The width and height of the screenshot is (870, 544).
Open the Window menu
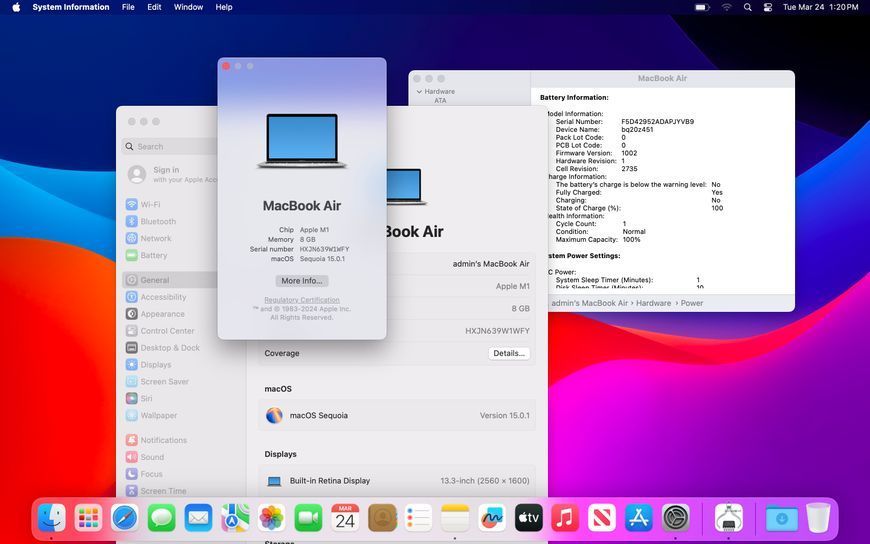tap(188, 7)
